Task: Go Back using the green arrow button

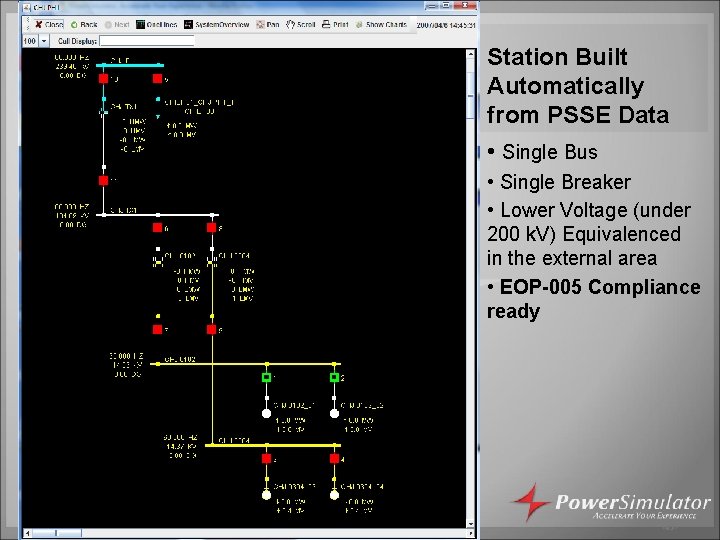Action: [x=84, y=24]
